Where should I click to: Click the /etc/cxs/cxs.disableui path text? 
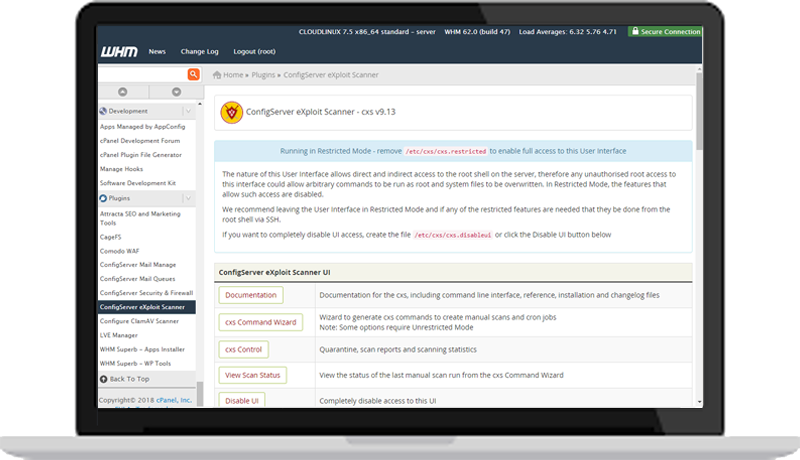click(x=453, y=235)
